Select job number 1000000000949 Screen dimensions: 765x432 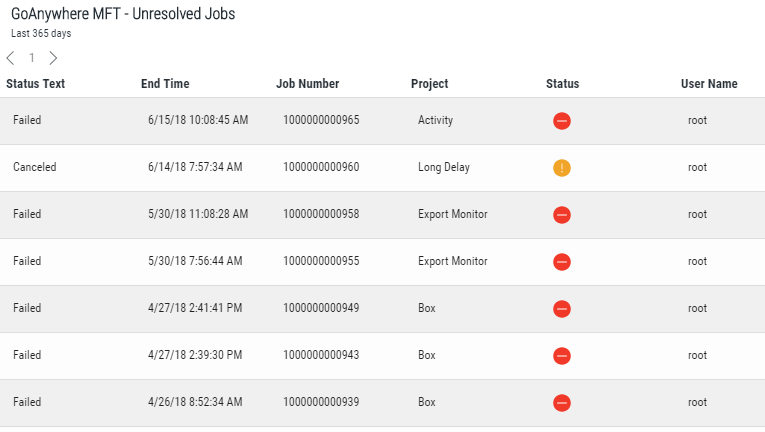point(321,308)
